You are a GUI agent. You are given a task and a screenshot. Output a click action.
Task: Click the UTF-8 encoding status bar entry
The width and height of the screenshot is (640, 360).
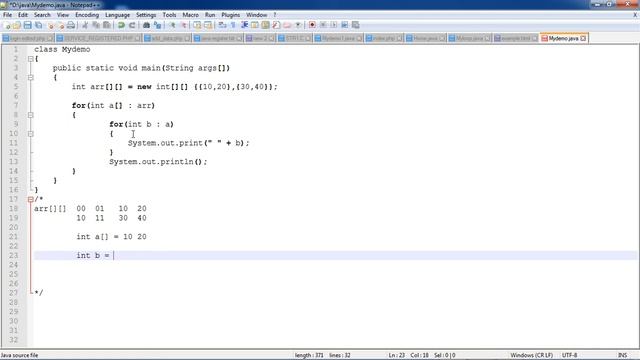click(x=569, y=355)
